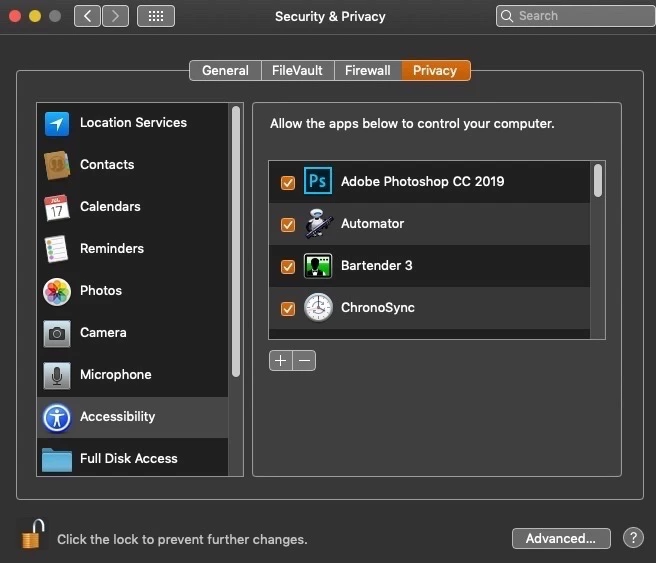656x563 pixels.
Task: Click the Full Disk Access folder icon
Action: pyautogui.click(x=57, y=460)
